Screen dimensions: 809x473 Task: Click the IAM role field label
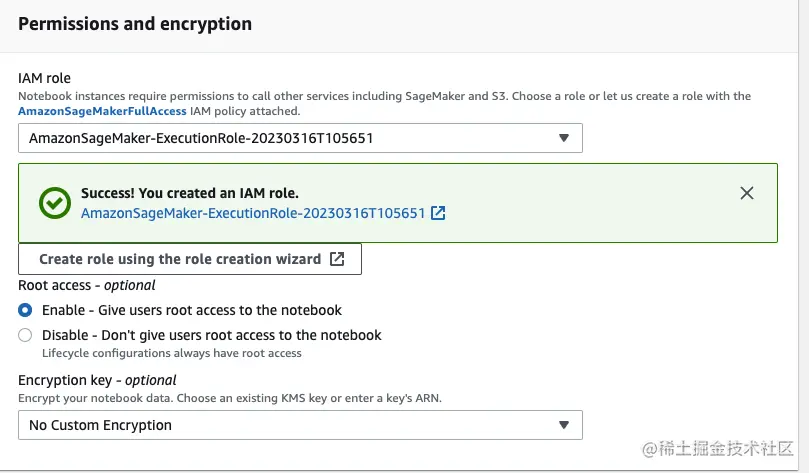[x=44, y=78]
